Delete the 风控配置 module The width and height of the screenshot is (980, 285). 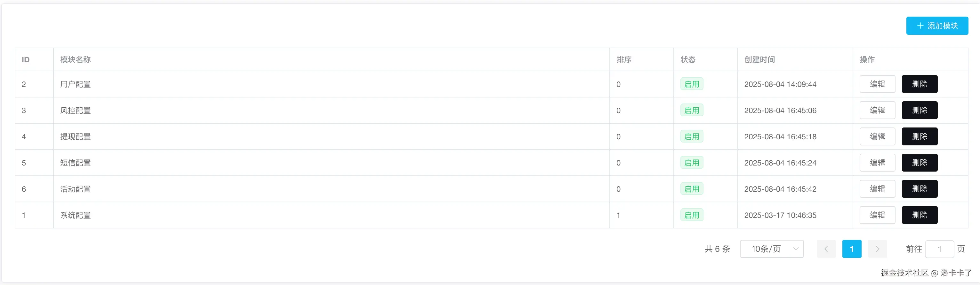(x=919, y=110)
